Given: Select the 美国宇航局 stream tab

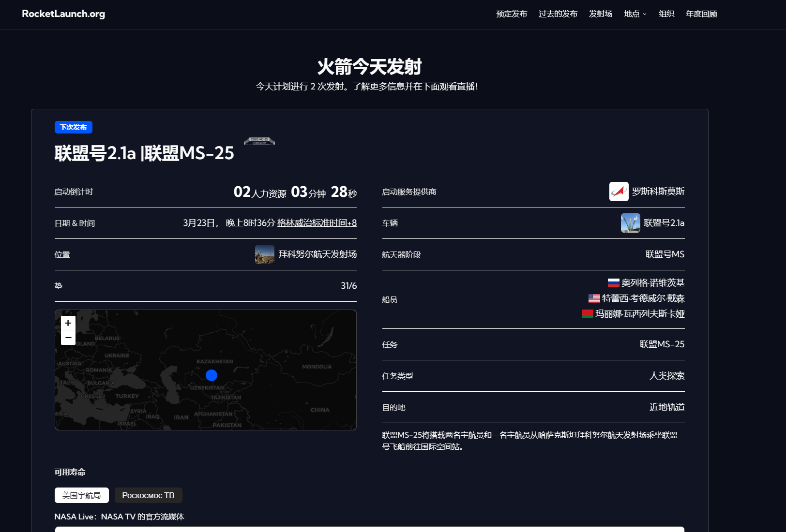Looking at the screenshot, I should pos(81,495).
